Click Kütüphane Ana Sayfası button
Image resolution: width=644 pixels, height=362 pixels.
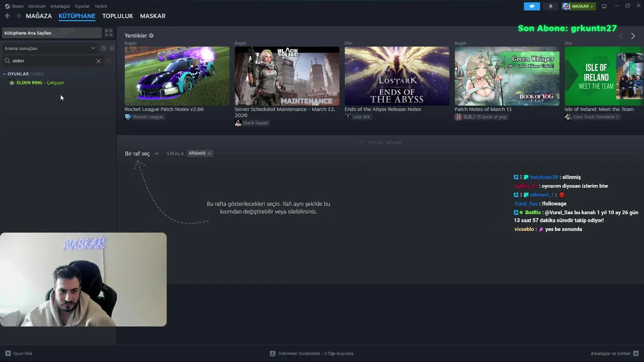51,33
